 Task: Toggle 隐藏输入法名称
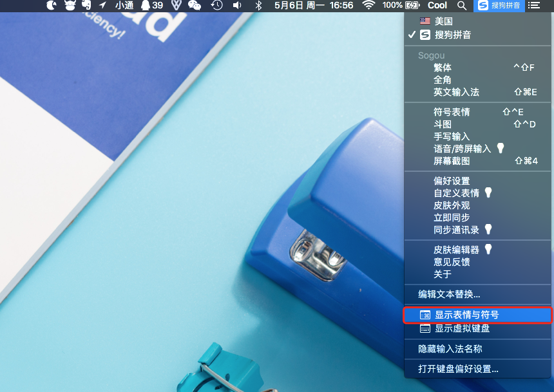[x=478, y=349]
